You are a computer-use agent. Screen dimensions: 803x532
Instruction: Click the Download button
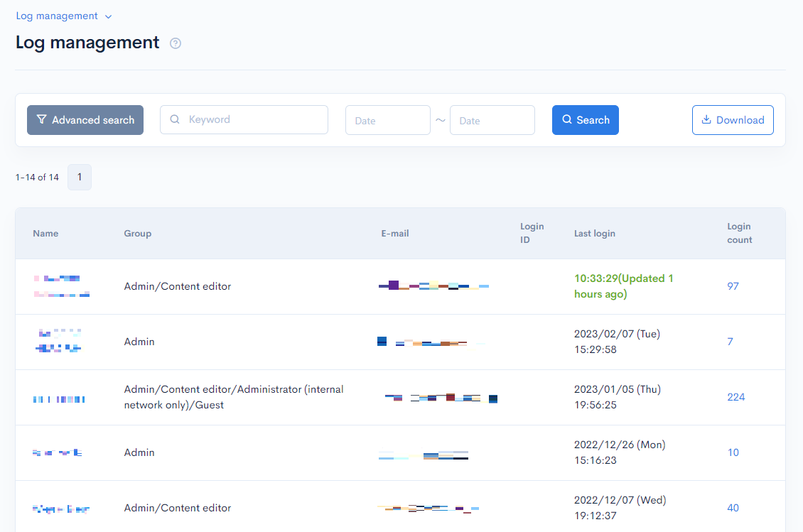[x=733, y=119]
